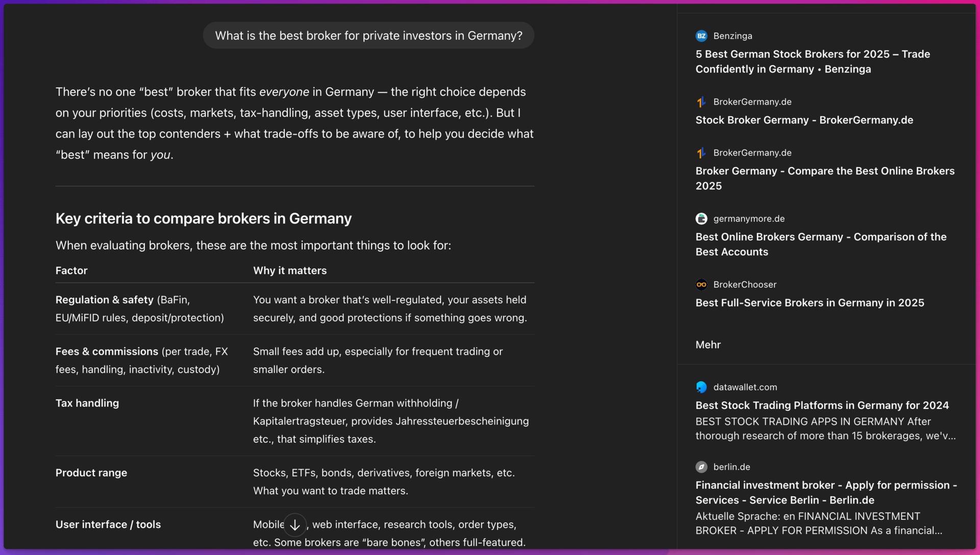Open 'Financial investment broker' Berlin.de link

pyautogui.click(x=826, y=493)
